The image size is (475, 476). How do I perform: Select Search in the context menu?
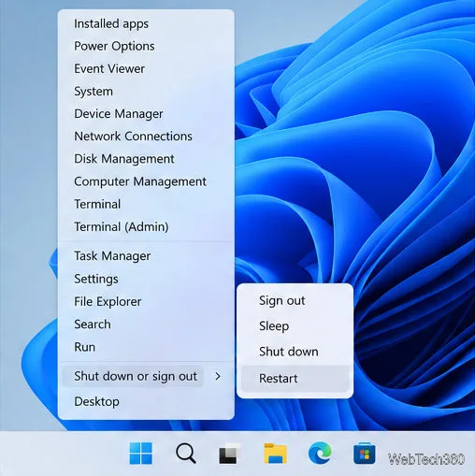point(146,325)
